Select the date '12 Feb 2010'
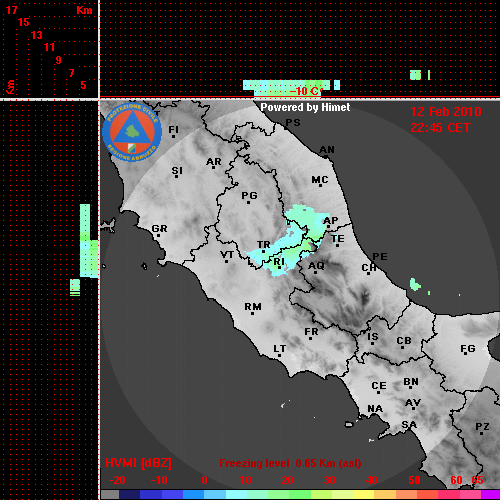500x500 pixels. (446, 112)
